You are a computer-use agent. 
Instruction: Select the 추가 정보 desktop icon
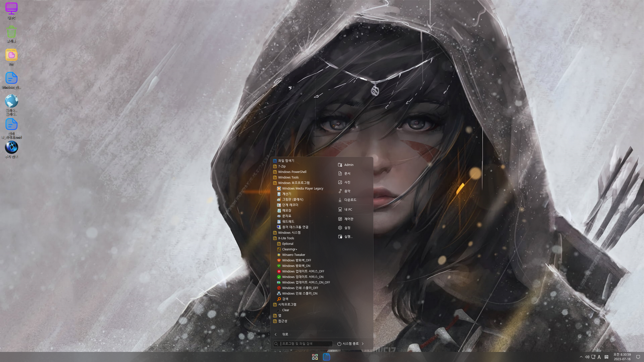11,149
